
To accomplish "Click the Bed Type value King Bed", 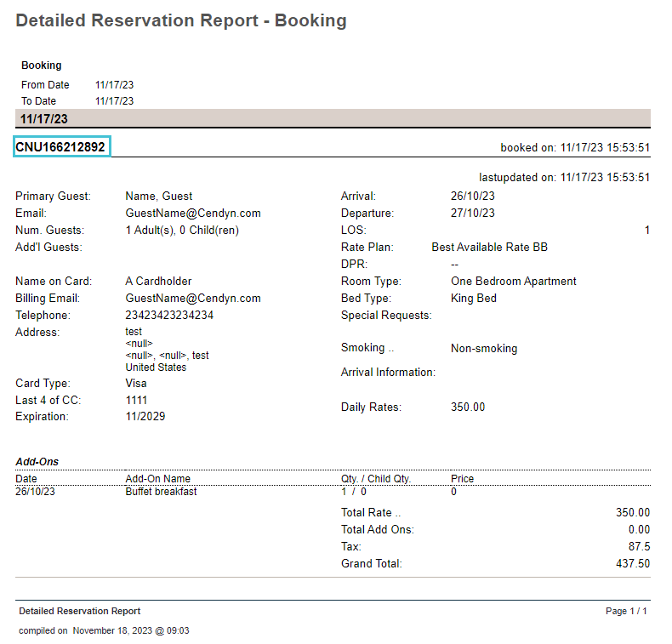I will tap(474, 299).
